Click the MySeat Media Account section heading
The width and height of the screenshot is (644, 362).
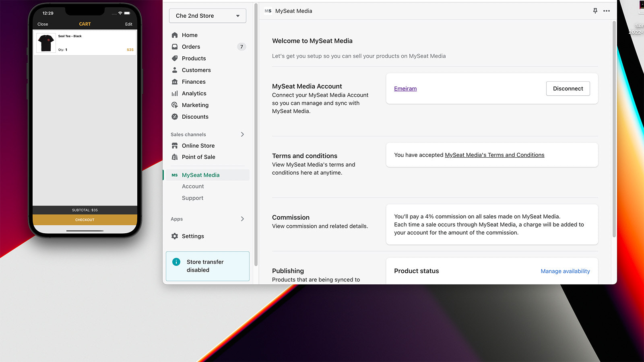click(x=307, y=86)
